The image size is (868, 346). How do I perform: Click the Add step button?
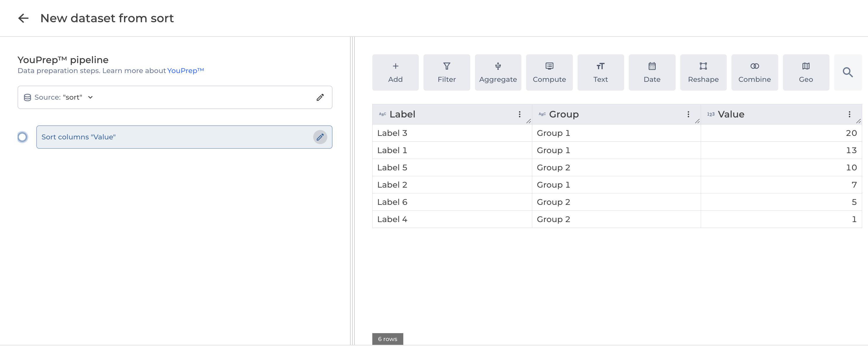[x=395, y=72]
